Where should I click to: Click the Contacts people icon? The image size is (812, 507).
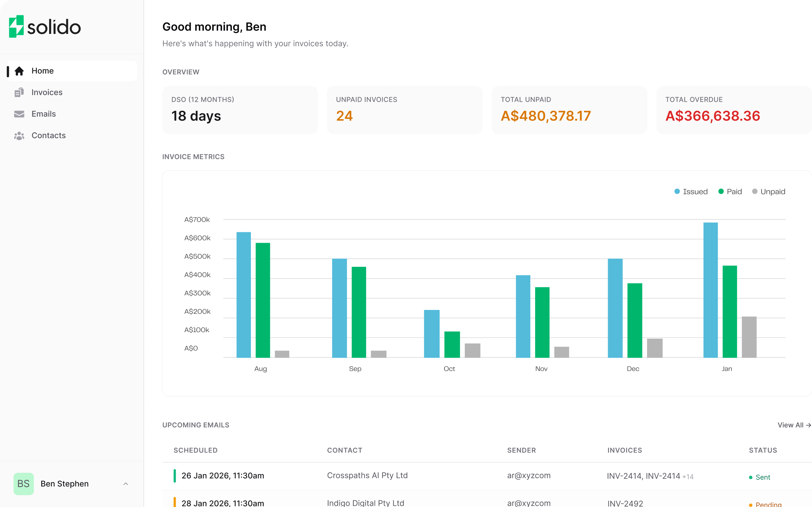coord(19,136)
